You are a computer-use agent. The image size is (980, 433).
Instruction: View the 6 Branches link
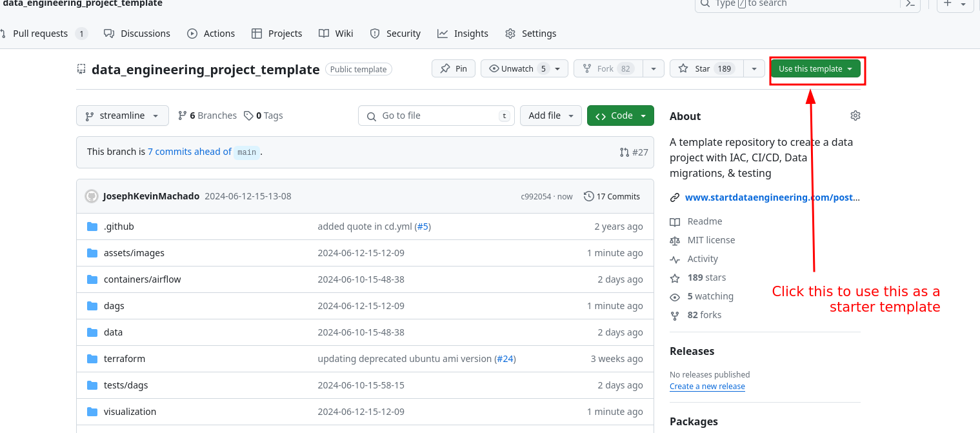207,116
